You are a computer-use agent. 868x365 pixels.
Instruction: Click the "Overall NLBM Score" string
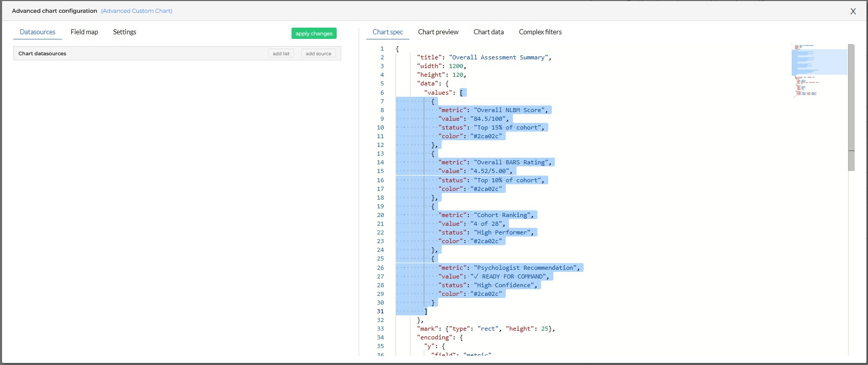pos(509,110)
